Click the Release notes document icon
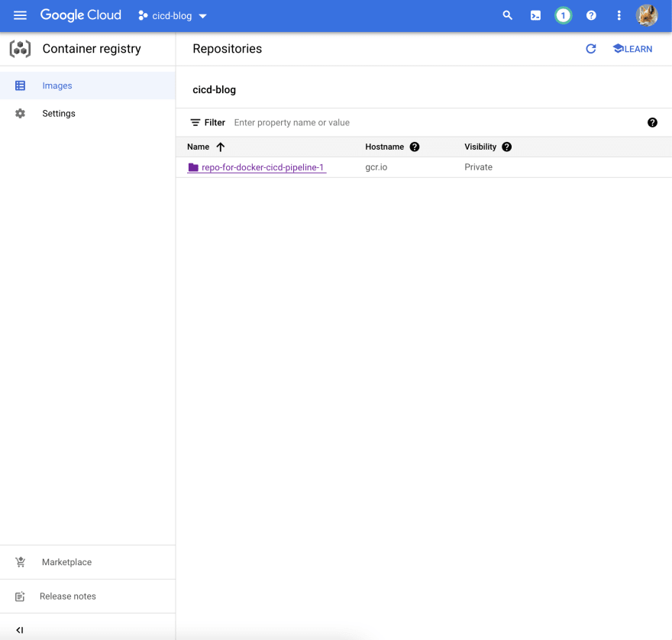Image resolution: width=672 pixels, height=640 pixels. click(x=20, y=596)
